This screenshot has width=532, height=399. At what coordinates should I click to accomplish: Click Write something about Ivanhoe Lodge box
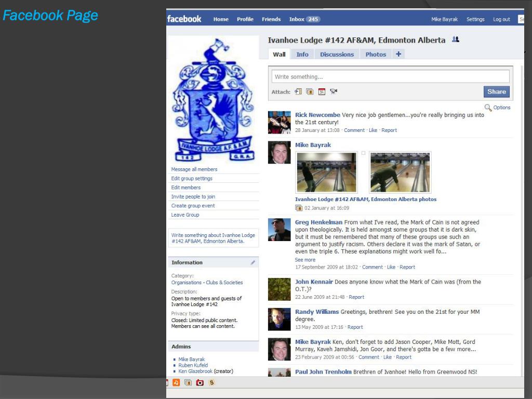pos(214,238)
